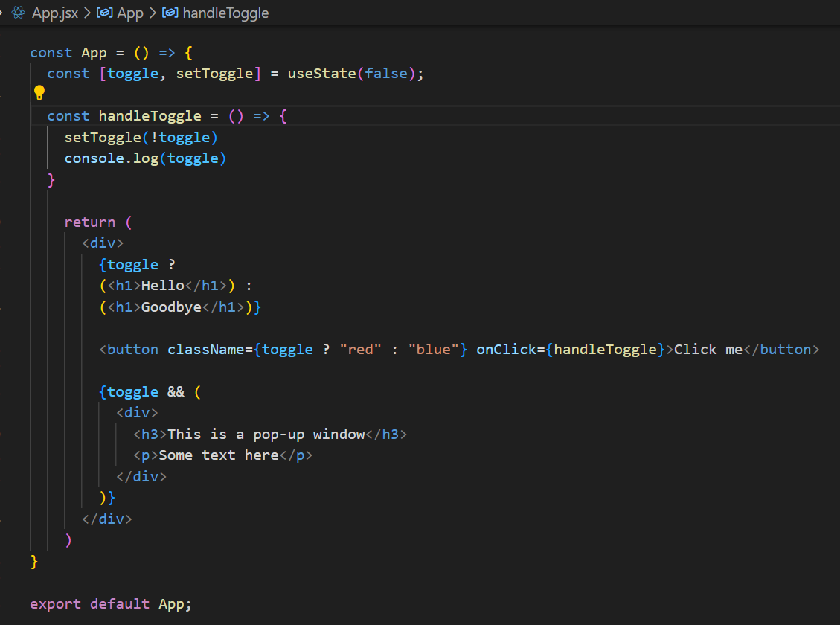Click the '{toggle ?' ternary line
The width and height of the screenshot is (840, 625).
point(137,265)
